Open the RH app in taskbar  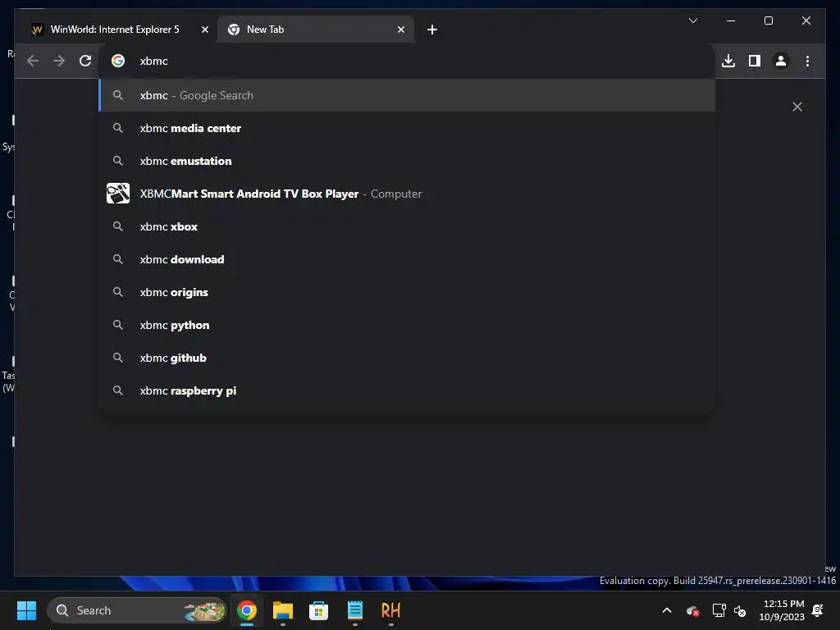(390, 610)
